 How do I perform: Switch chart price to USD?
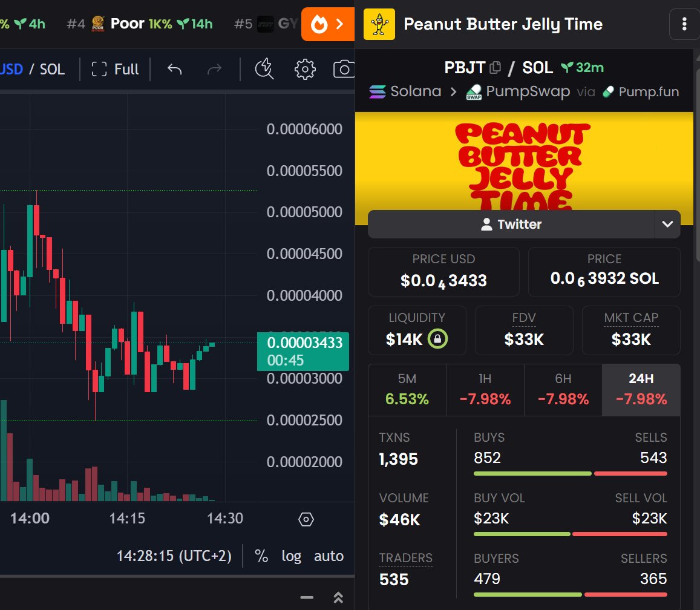pos(11,69)
